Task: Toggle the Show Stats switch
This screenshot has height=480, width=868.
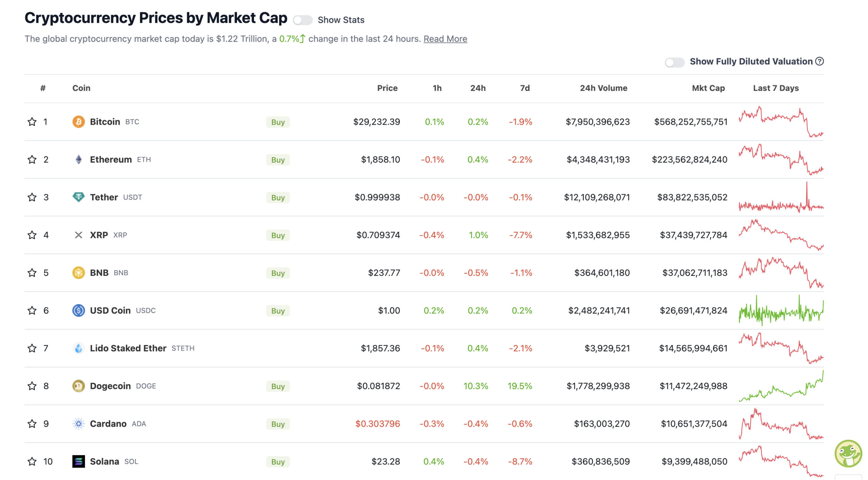Action: [x=302, y=20]
